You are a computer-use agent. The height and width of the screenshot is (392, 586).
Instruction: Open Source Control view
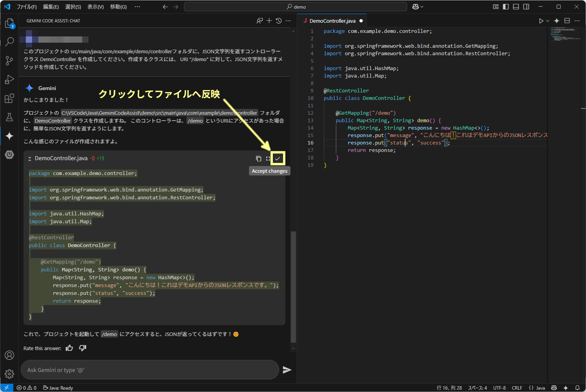tap(9, 61)
